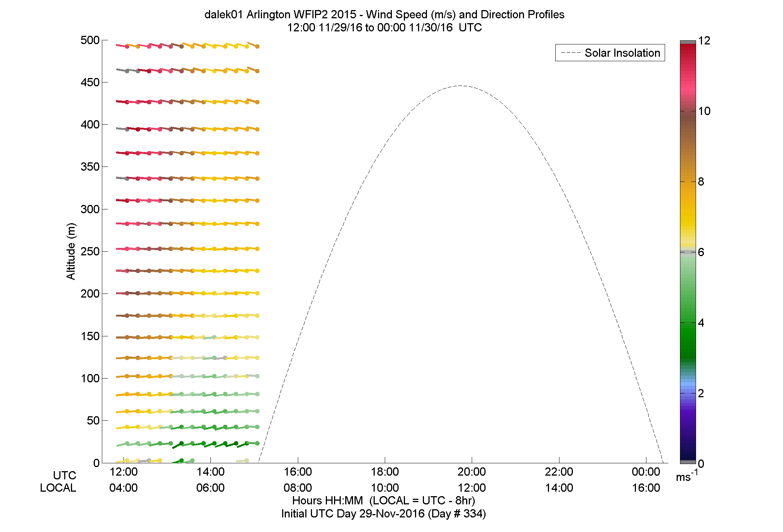Click the LOCAL 04:00 time label
Viewport: 783px width, 532px height.
click(124, 488)
